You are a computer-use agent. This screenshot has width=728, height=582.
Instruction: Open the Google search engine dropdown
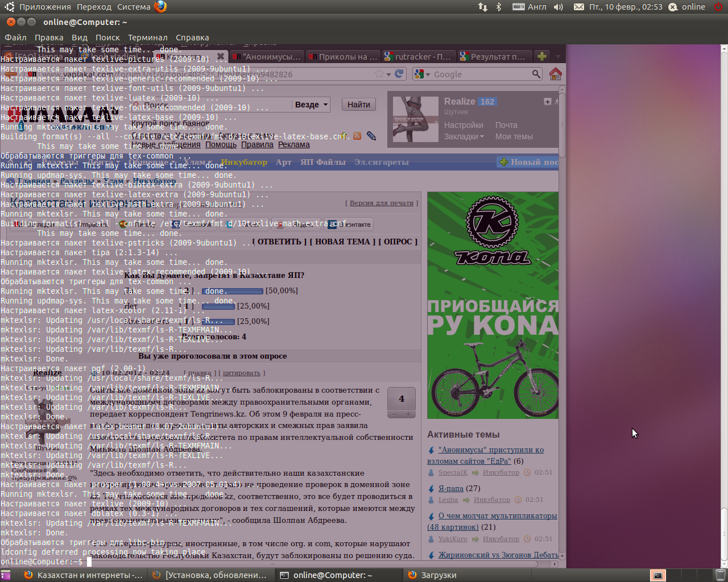(422, 74)
